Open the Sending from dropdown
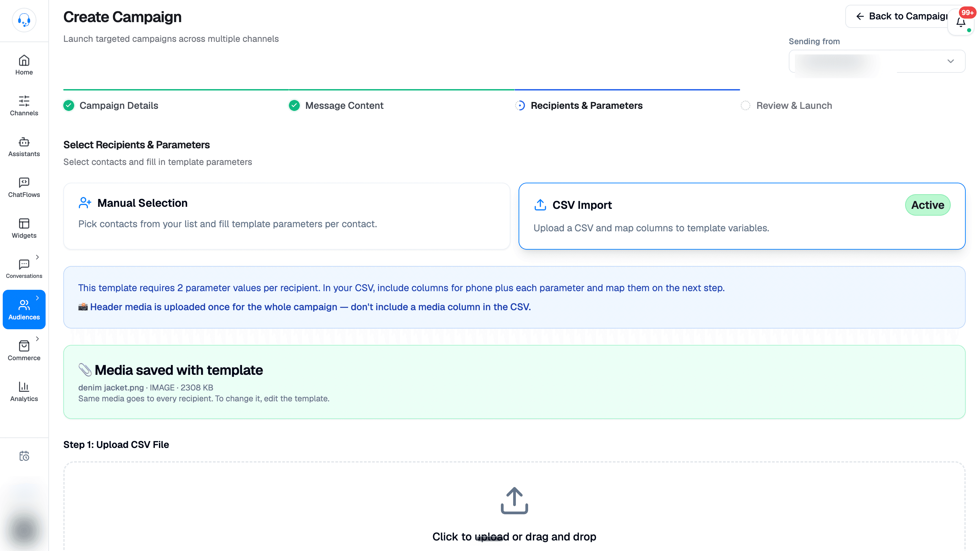This screenshot has width=980, height=551. (877, 61)
